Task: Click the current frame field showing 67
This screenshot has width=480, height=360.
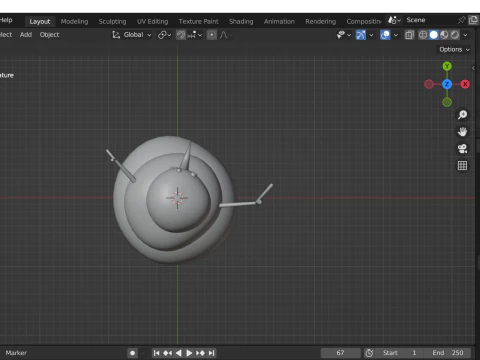Action: pos(340,353)
